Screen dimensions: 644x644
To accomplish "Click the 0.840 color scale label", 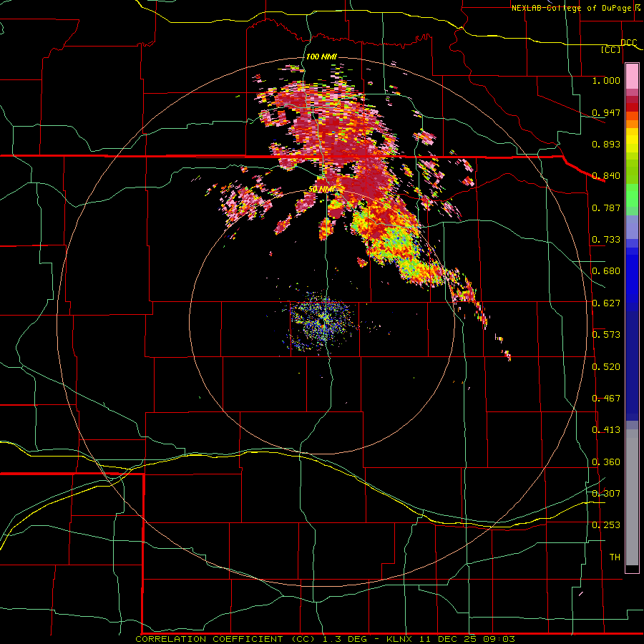I will (606, 176).
